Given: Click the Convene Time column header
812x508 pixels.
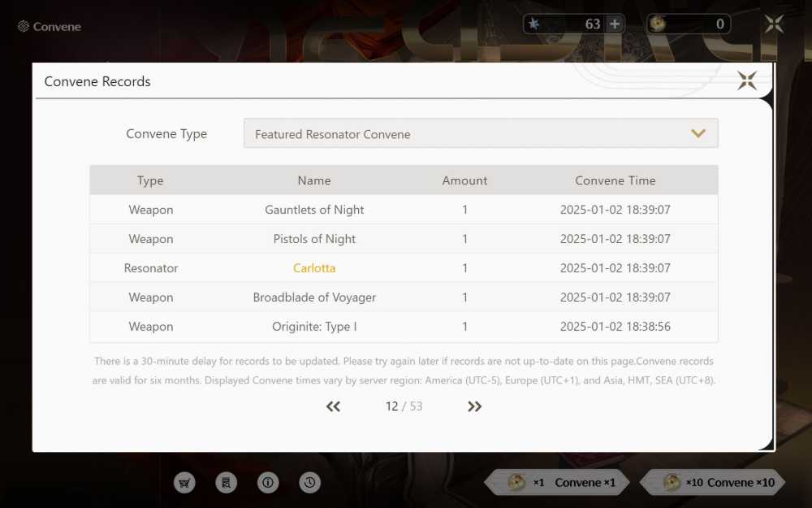Looking at the screenshot, I should point(615,180).
